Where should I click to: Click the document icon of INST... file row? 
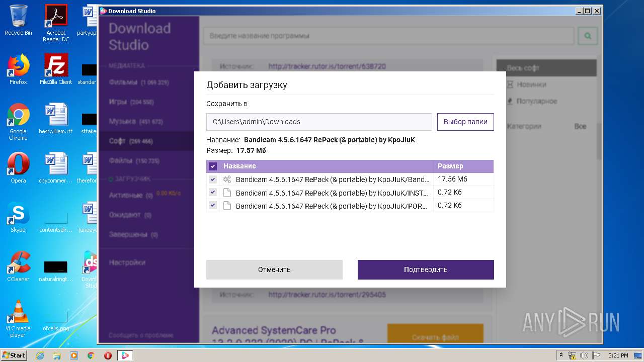click(227, 193)
